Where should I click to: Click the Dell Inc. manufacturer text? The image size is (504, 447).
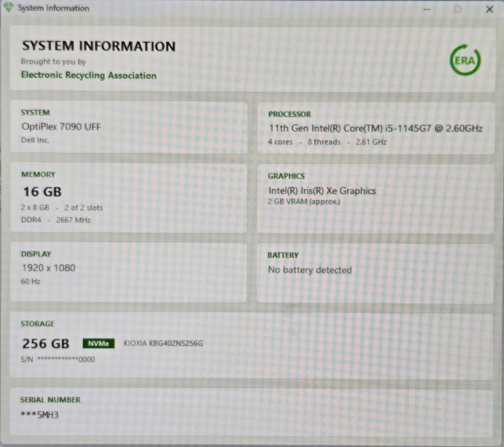[35, 140]
